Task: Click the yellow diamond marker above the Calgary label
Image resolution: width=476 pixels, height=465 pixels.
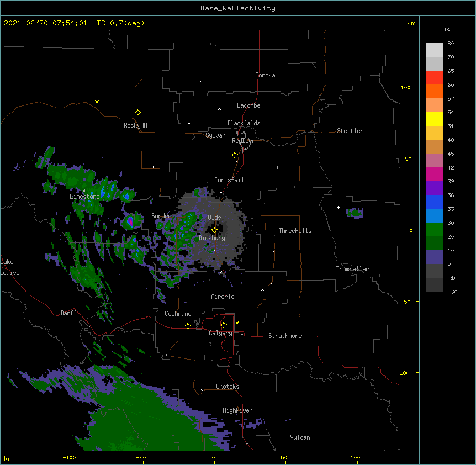Action: (x=224, y=325)
